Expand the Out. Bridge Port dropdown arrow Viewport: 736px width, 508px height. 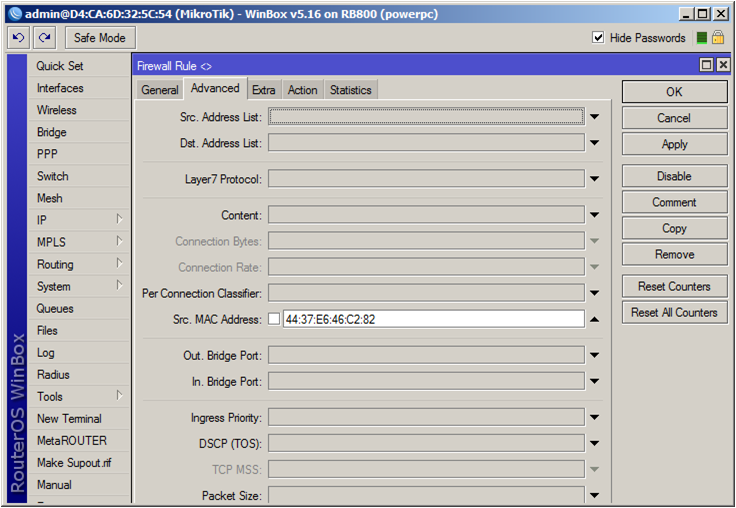(x=594, y=355)
